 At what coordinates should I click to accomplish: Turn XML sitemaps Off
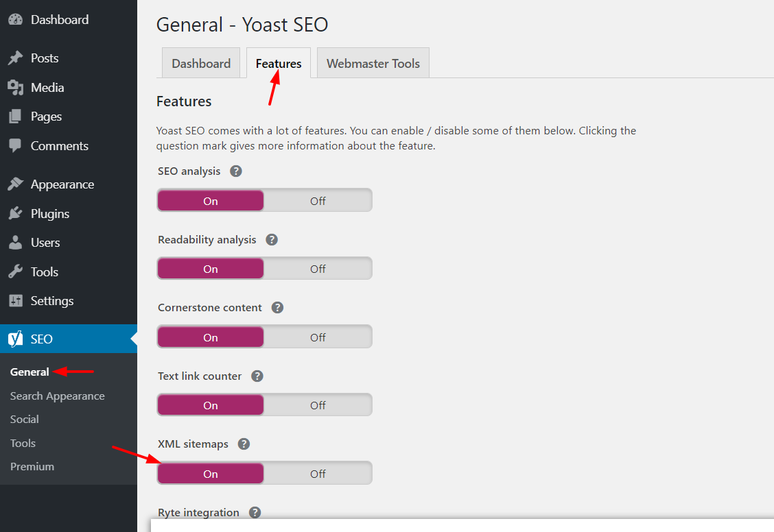point(318,474)
